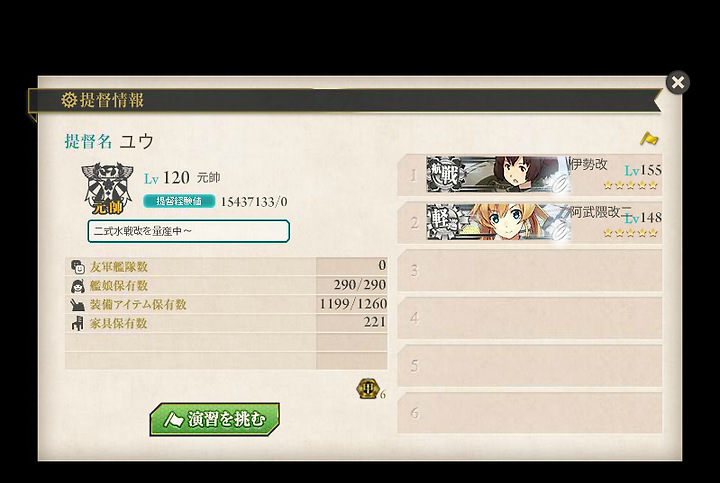Close the admiral info dialog
The width and height of the screenshot is (720, 483).
[678, 83]
